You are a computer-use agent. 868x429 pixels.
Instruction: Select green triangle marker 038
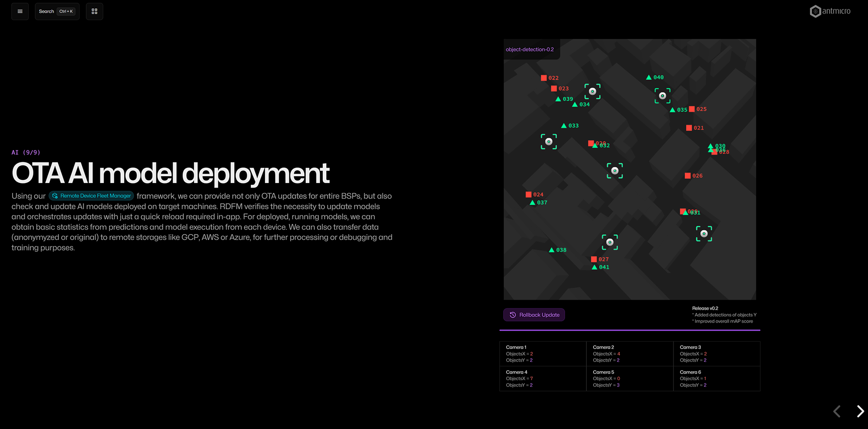552,250
